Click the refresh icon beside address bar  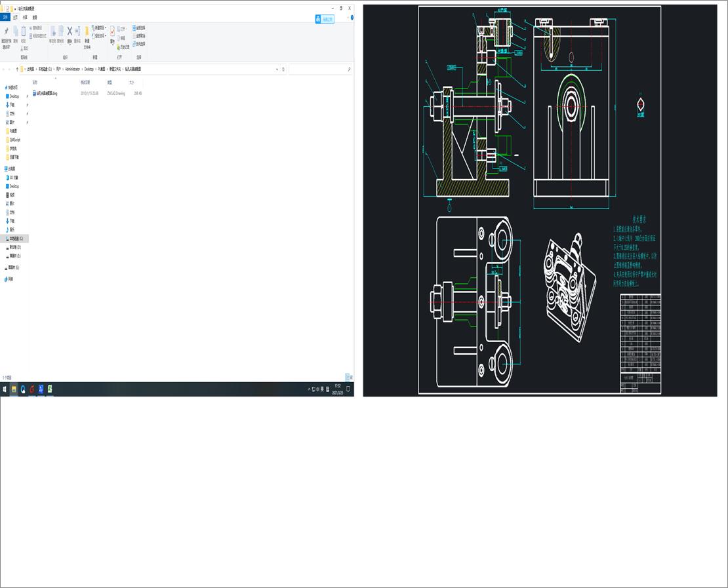(283, 69)
